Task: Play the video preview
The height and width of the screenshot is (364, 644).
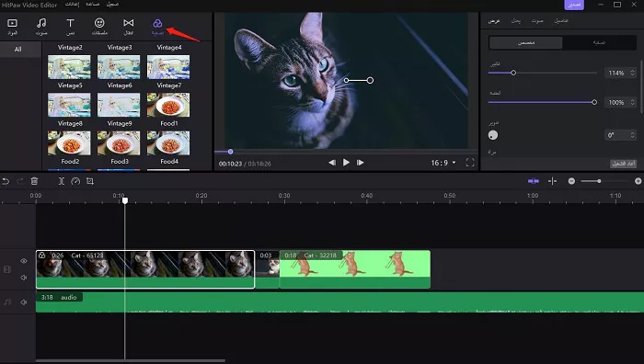Action: tap(346, 163)
